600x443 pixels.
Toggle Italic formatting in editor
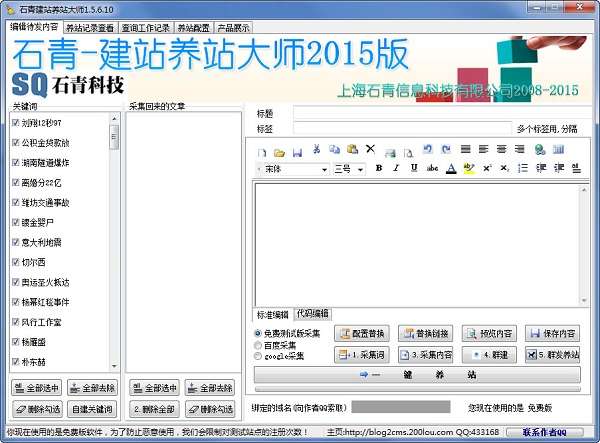click(x=396, y=168)
